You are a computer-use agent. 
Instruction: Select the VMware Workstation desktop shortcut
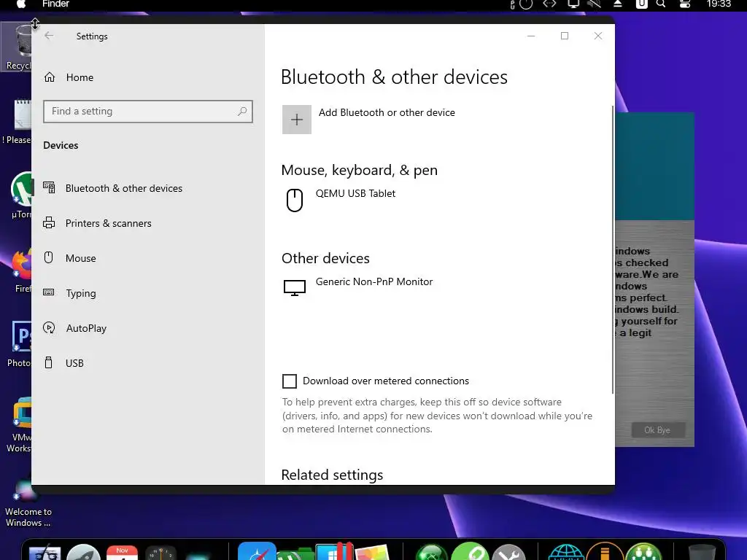(x=20, y=425)
